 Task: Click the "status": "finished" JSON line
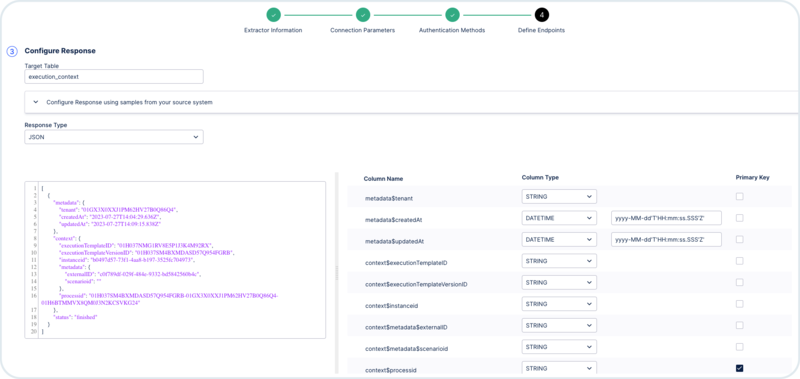[x=75, y=317]
